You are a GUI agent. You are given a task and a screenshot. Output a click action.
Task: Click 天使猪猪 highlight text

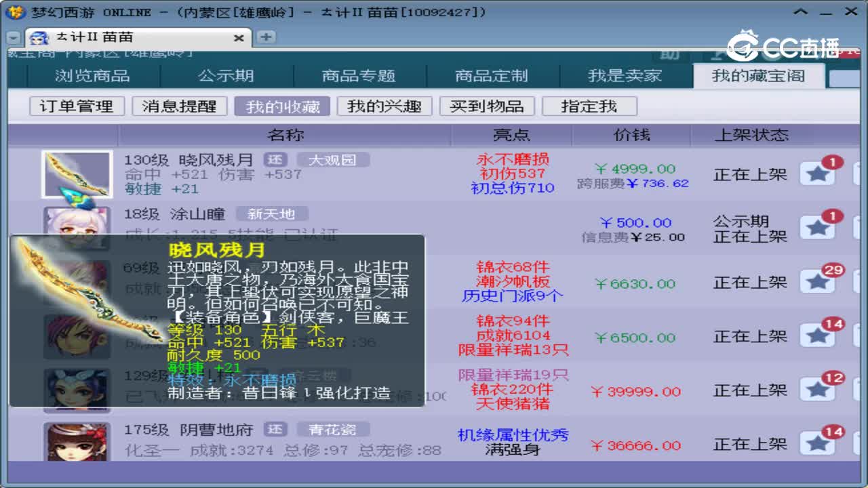tap(513, 403)
